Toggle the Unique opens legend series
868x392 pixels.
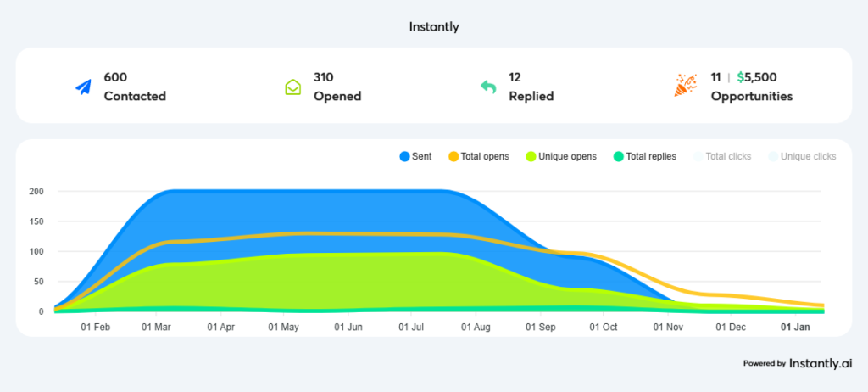coord(561,157)
